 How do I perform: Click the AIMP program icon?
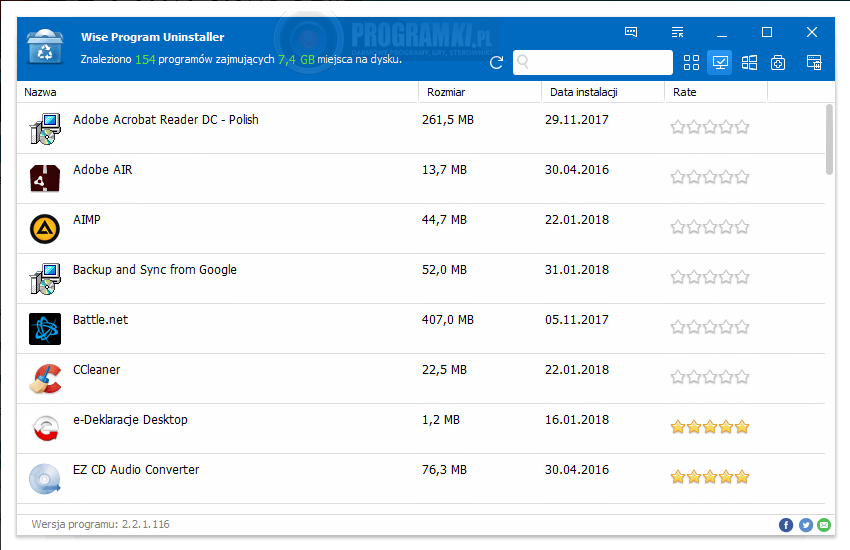[x=45, y=229]
